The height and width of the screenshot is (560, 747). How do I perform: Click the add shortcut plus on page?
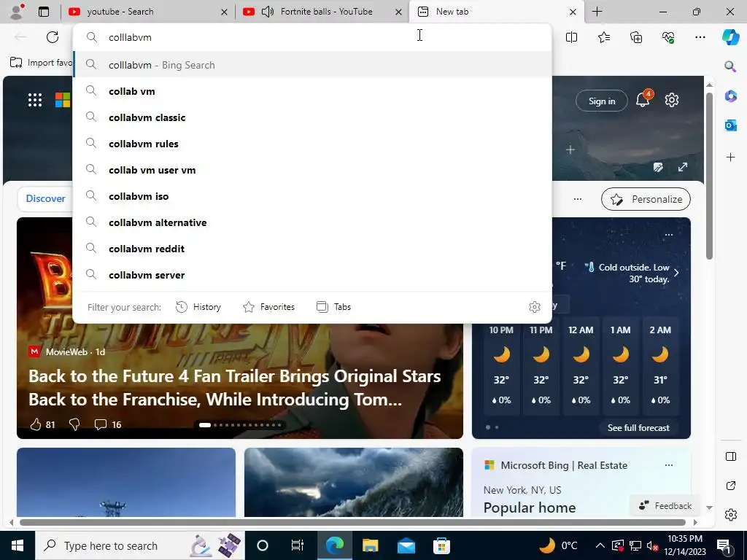coord(570,150)
